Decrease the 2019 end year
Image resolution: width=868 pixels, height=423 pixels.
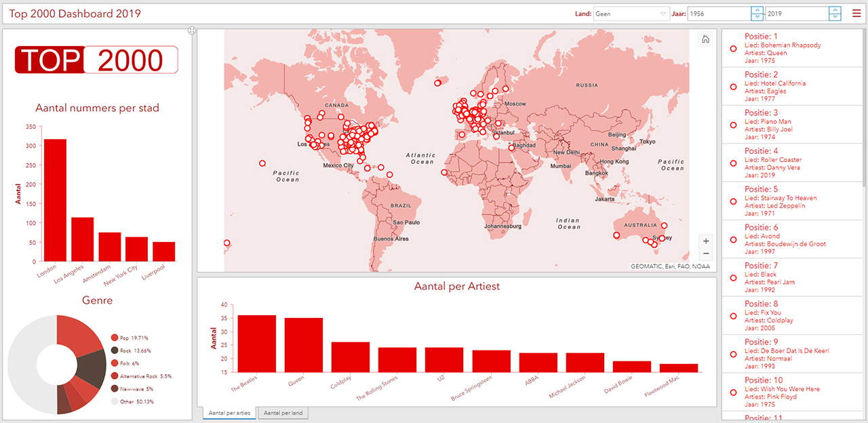coord(835,17)
